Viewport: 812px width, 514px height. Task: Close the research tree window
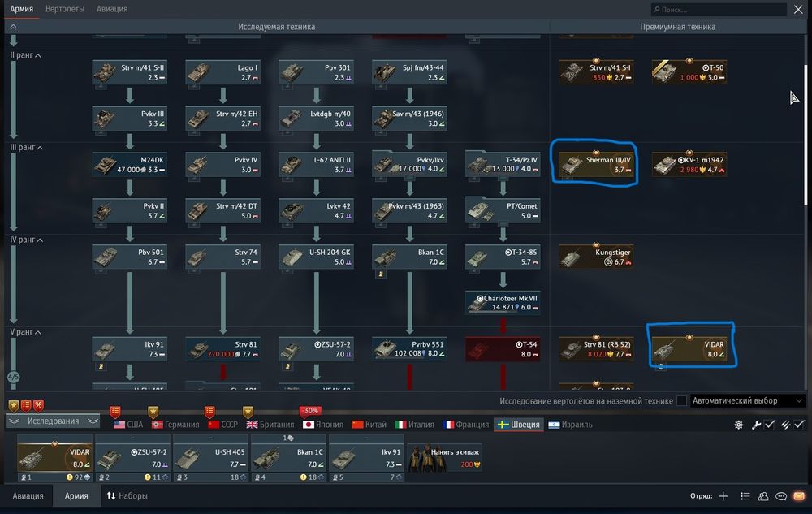click(798, 9)
